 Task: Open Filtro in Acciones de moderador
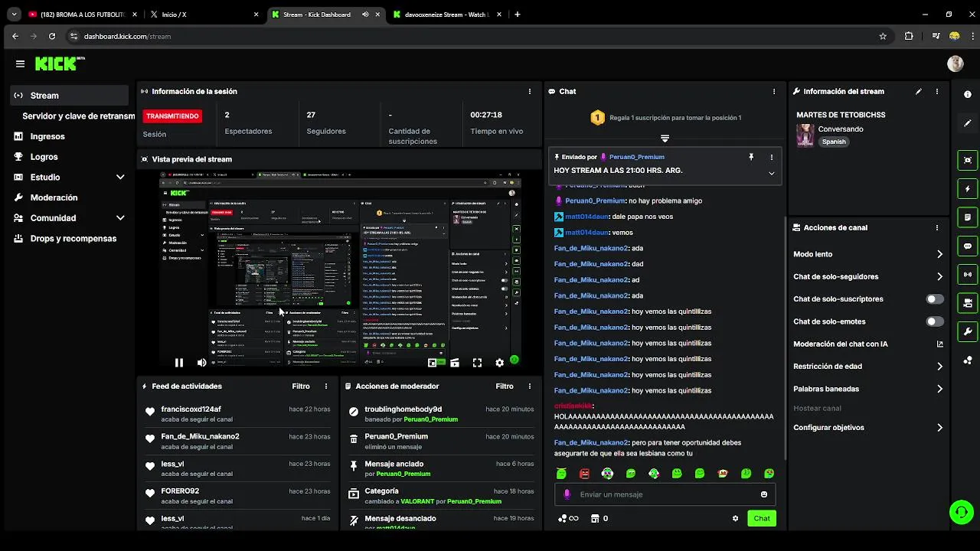505,386
